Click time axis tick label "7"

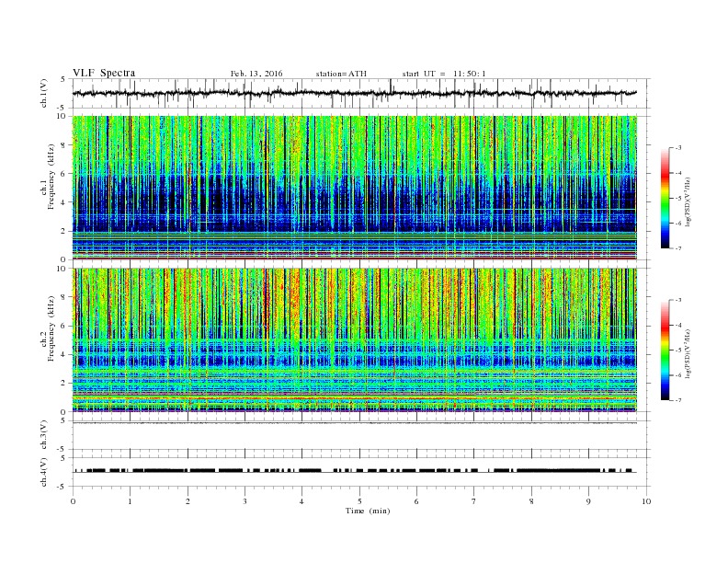[x=474, y=501]
